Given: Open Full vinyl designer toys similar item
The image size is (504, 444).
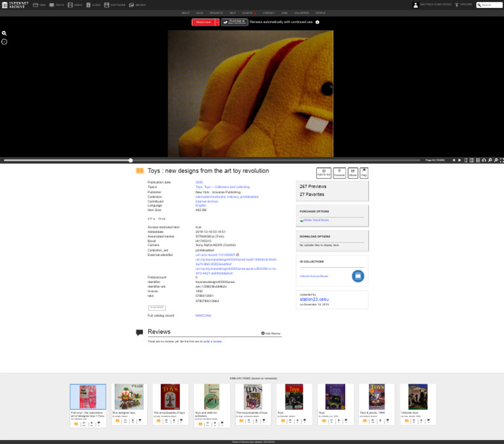Looking at the screenshot, I should pyautogui.click(x=88, y=405).
